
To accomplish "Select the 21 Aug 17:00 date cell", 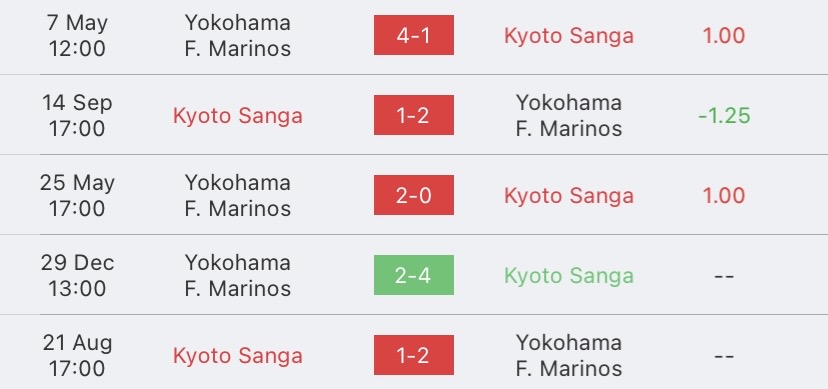I will click(x=77, y=355).
